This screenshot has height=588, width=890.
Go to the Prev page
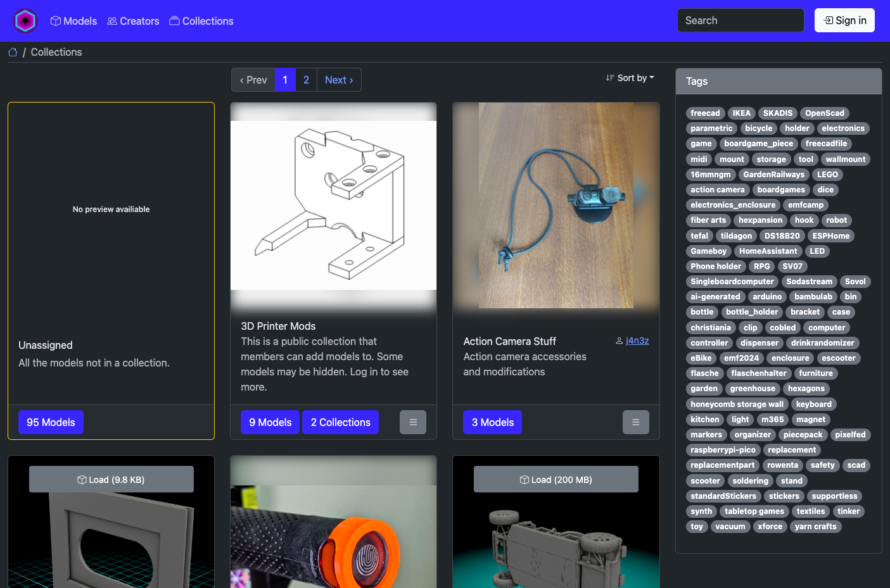[253, 80]
